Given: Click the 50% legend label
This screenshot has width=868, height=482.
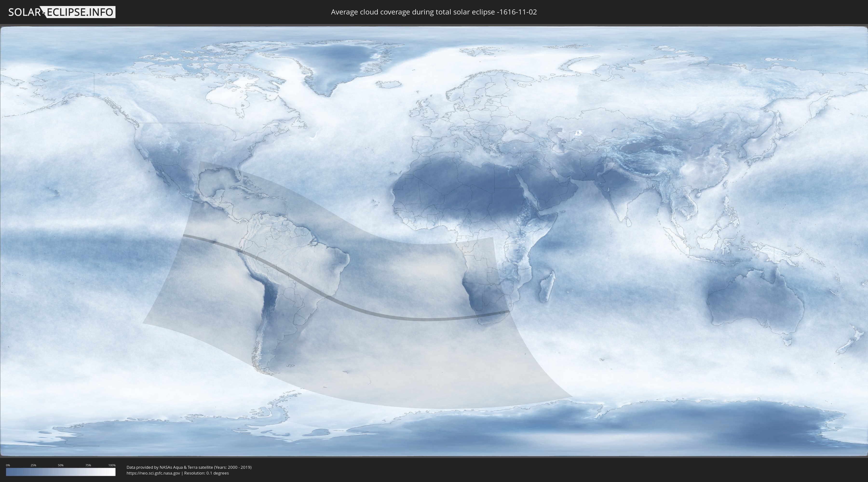Looking at the screenshot, I should (x=61, y=465).
